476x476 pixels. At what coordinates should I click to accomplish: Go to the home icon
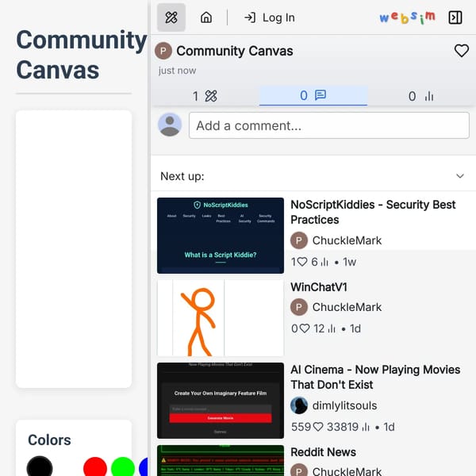click(x=206, y=17)
